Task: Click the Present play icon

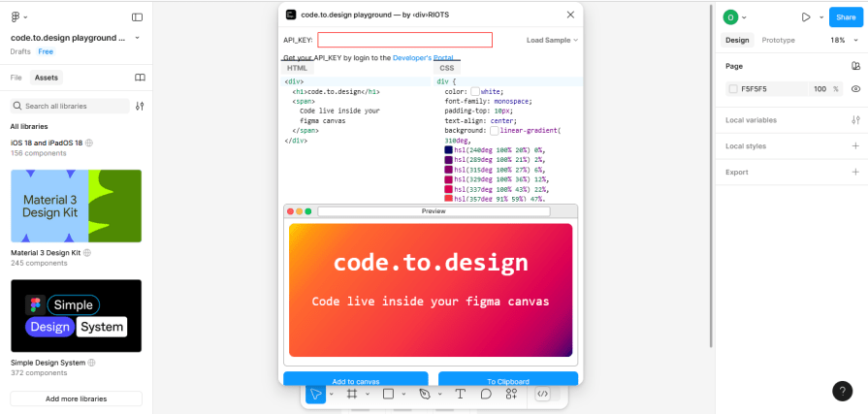Action: [806, 17]
